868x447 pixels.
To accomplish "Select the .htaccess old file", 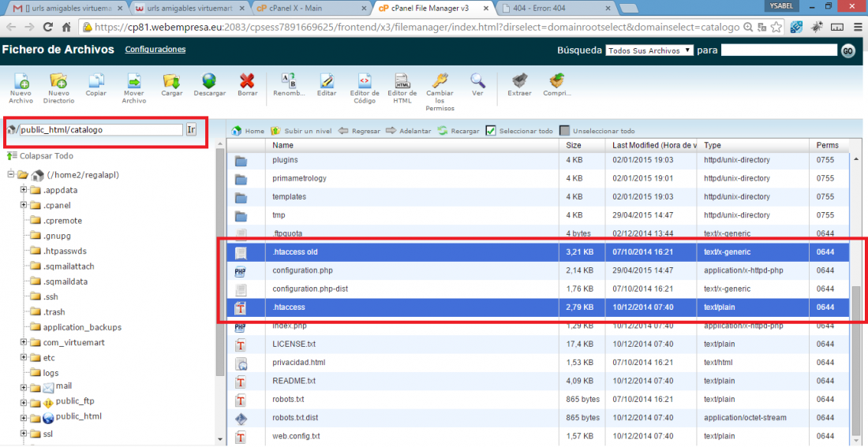I will [539, 252].
